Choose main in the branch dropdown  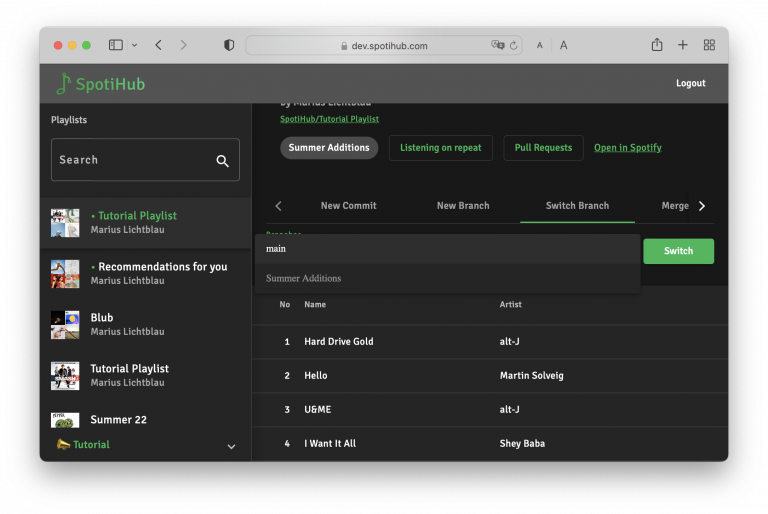click(447, 249)
